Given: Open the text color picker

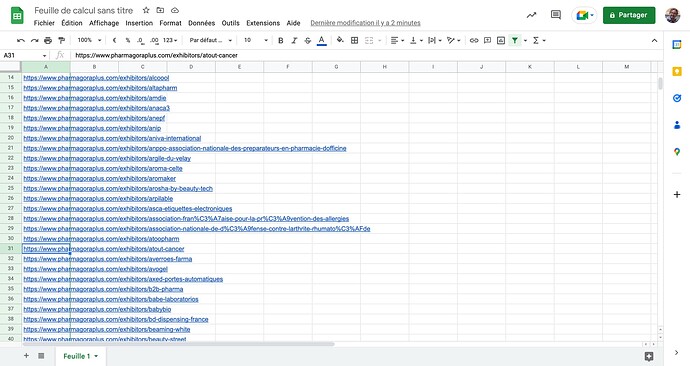Looking at the screenshot, I should (x=322, y=40).
